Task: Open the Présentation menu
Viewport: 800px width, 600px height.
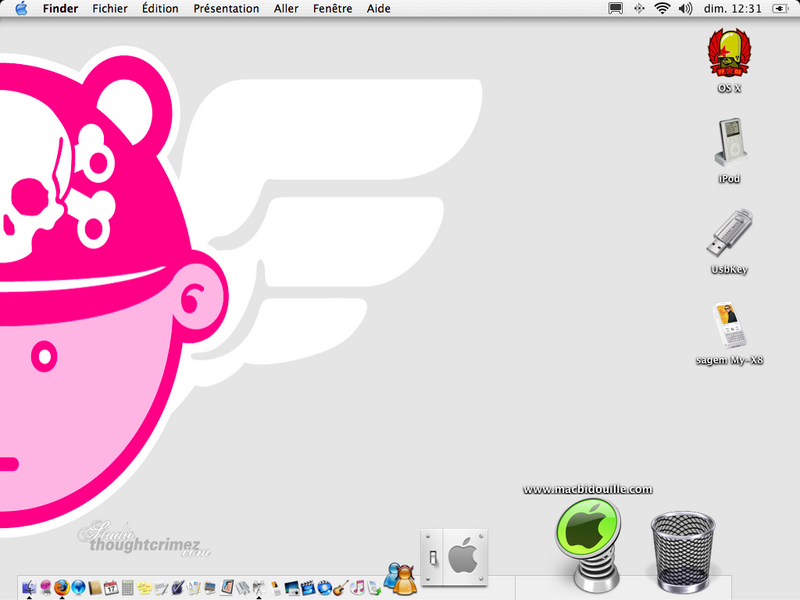Action: point(226,9)
